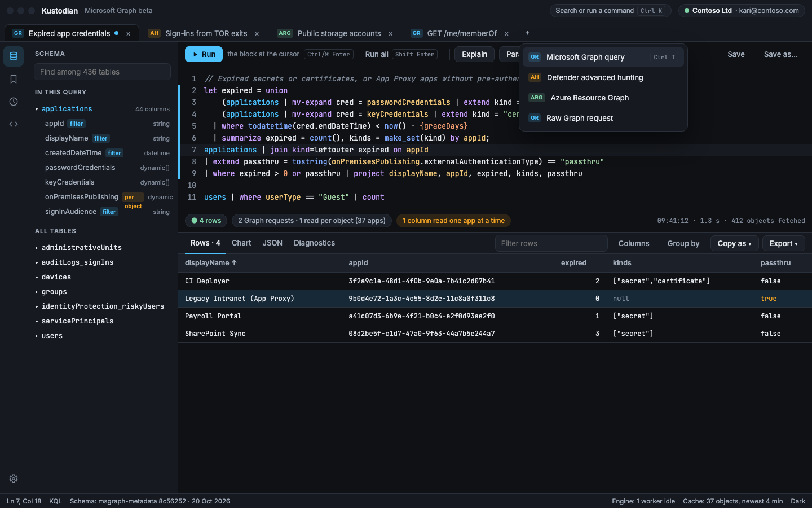Open the code snippets brackets icon
This screenshot has width=812, height=508.
pyautogui.click(x=14, y=124)
